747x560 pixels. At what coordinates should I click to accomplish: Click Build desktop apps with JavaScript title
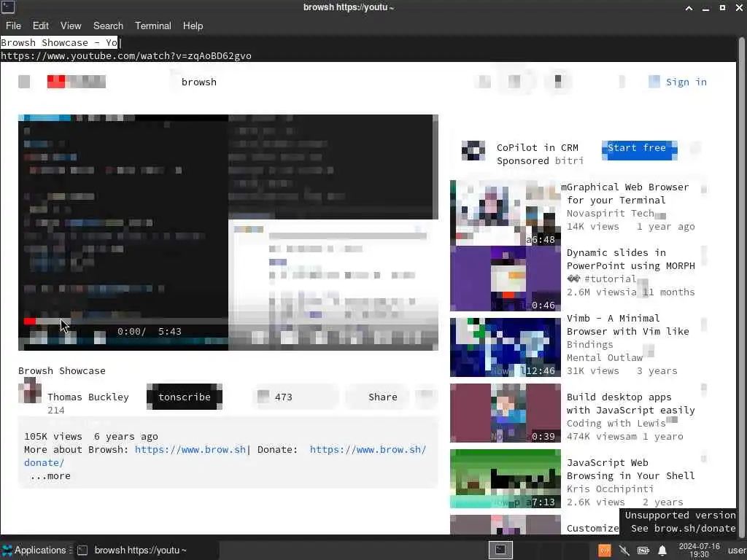(x=631, y=403)
